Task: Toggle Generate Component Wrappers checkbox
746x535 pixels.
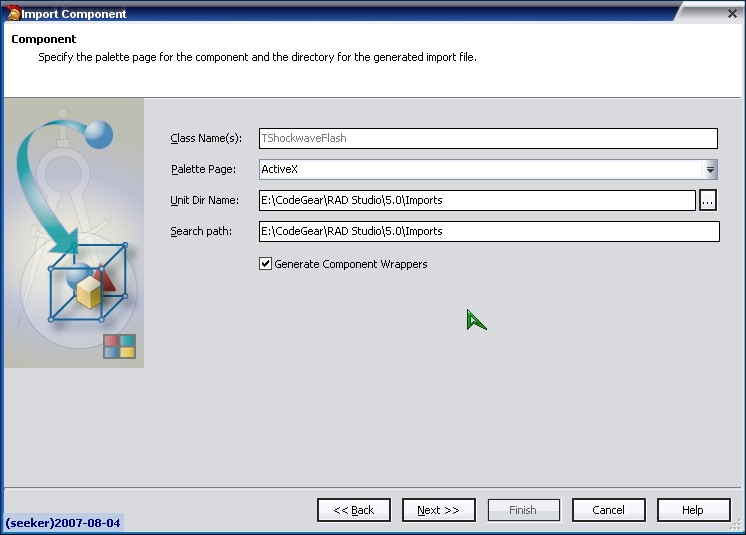Action: [265, 264]
